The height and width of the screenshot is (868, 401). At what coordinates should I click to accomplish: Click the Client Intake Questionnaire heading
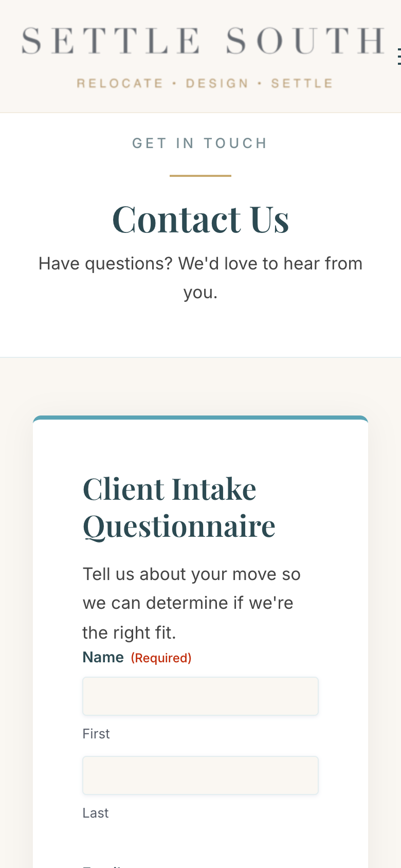[x=179, y=508]
